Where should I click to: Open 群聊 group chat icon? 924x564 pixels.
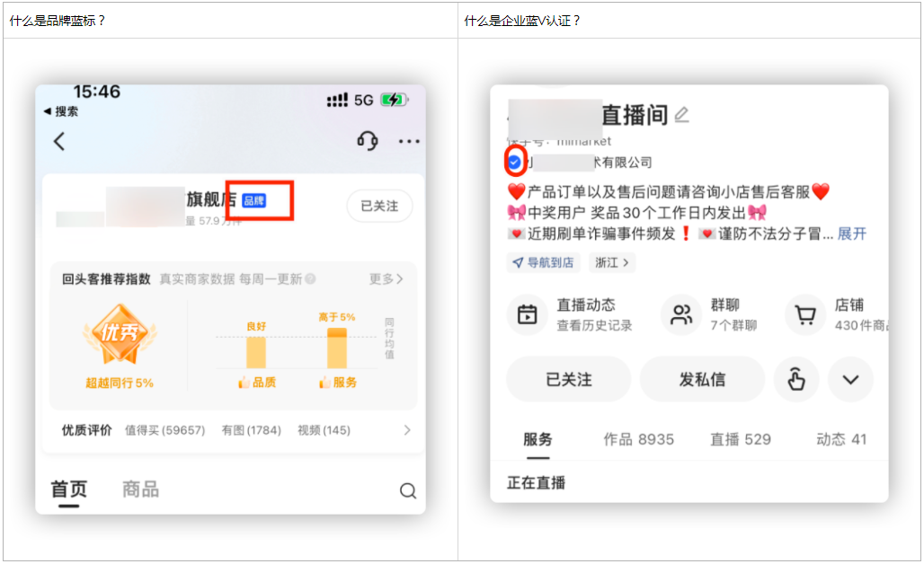point(681,314)
